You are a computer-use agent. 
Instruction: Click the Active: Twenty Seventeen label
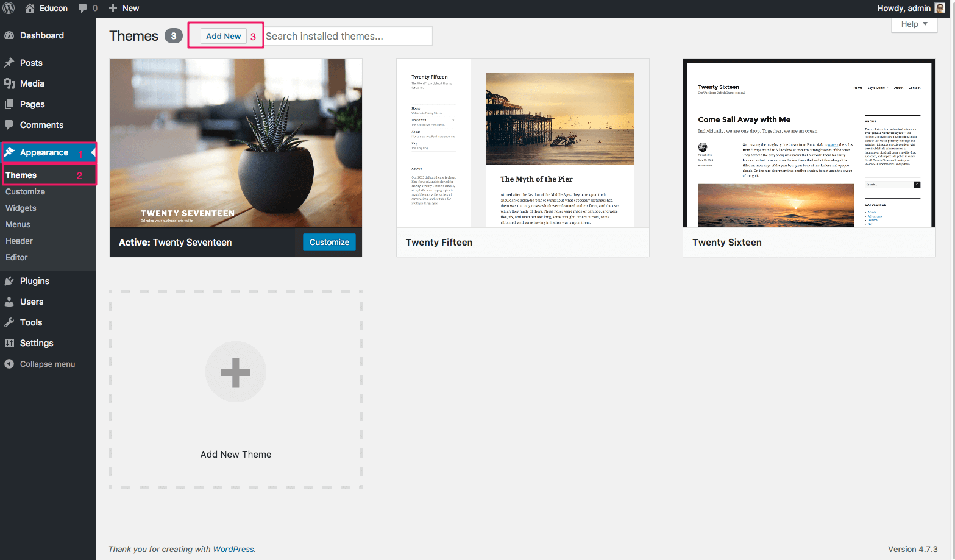click(175, 242)
